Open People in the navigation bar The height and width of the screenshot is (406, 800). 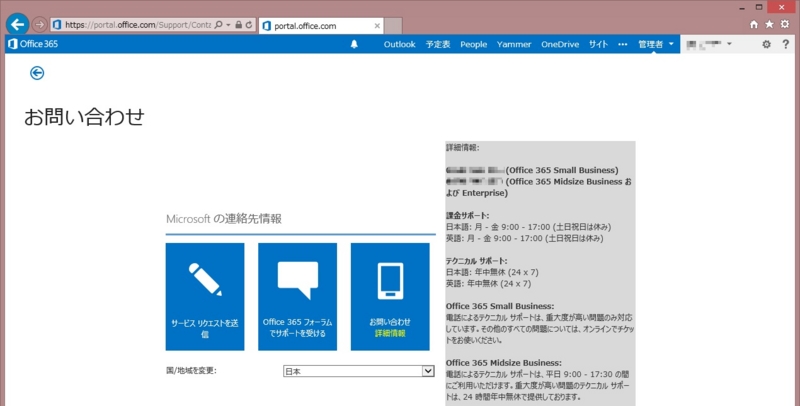tap(473, 44)
